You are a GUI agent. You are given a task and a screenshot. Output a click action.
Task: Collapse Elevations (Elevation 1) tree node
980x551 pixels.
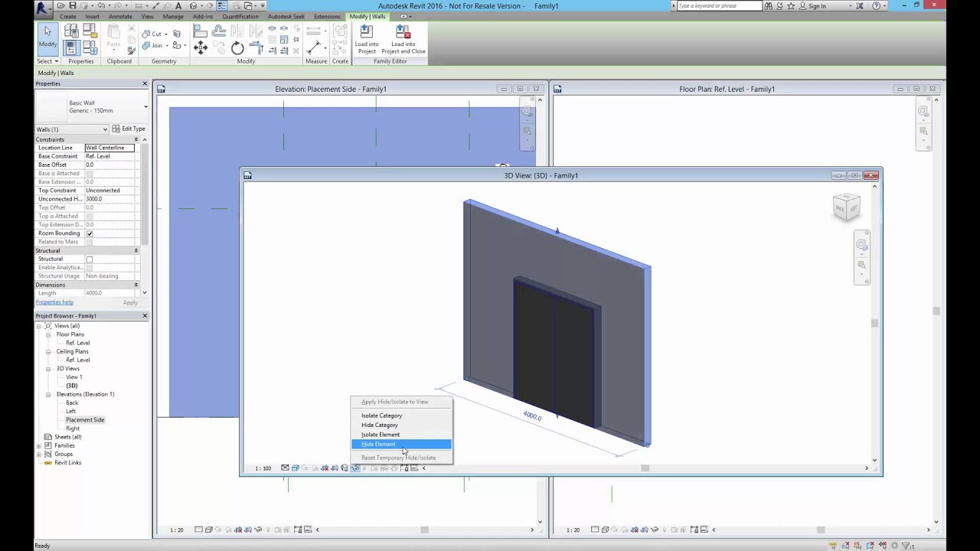pos(48,394)
